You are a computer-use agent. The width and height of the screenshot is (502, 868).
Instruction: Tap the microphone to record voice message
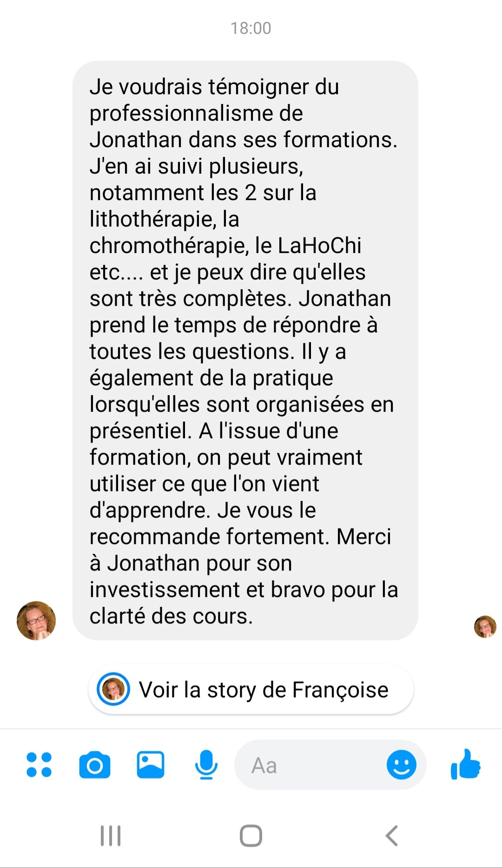206,764
